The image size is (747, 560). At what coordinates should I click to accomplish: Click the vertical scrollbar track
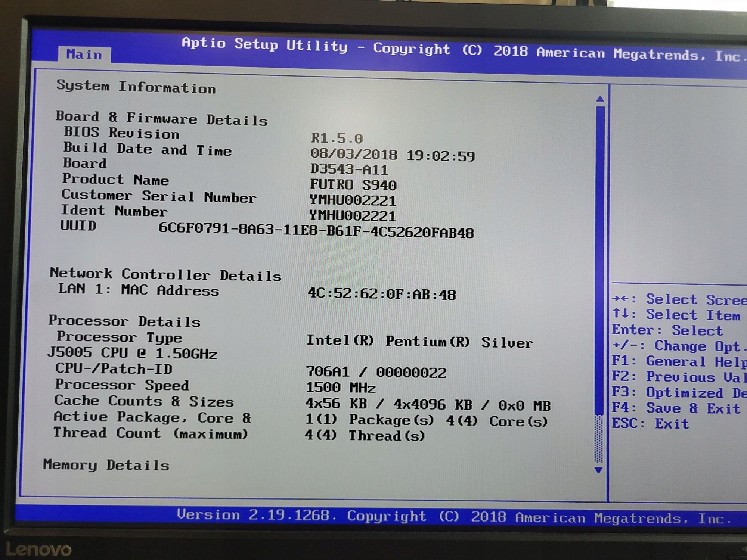tap(599, 439)
